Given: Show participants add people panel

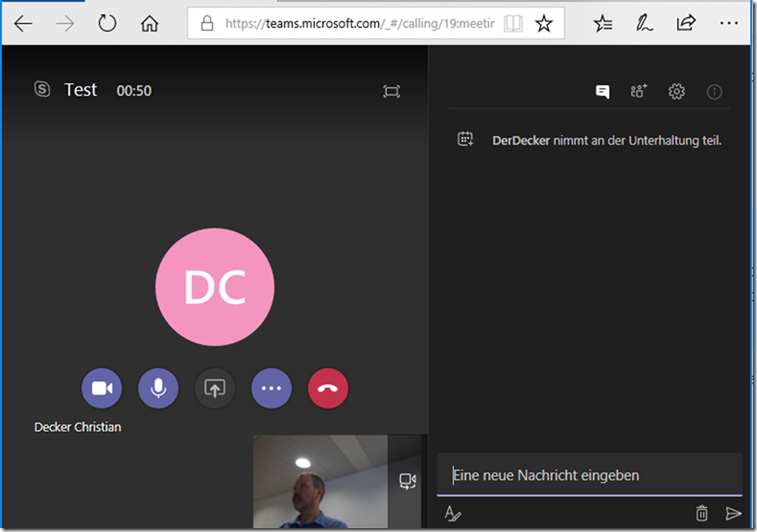Looking at the screenshot, I should coord(639,91).
